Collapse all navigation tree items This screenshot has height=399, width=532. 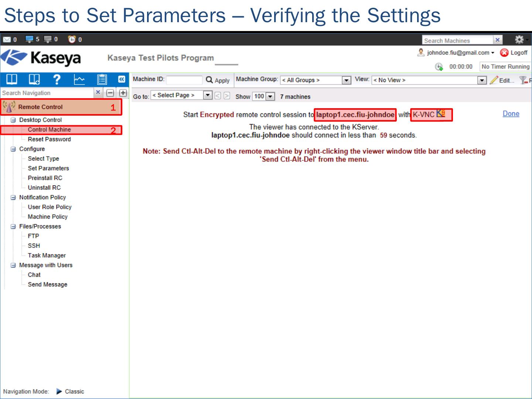click(x=110, y=93)
